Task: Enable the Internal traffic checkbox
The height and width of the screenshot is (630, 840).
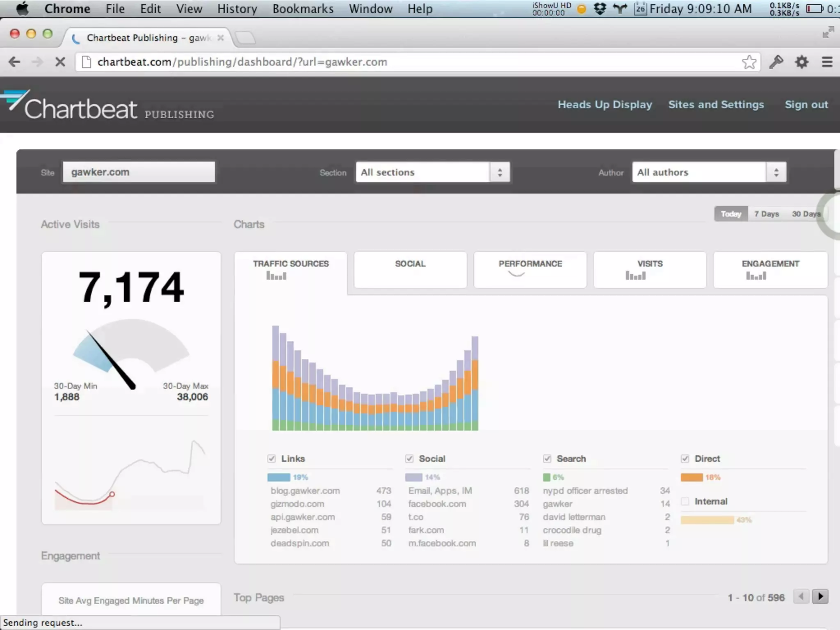Action: pyautogui.click(x=685, y=501)
